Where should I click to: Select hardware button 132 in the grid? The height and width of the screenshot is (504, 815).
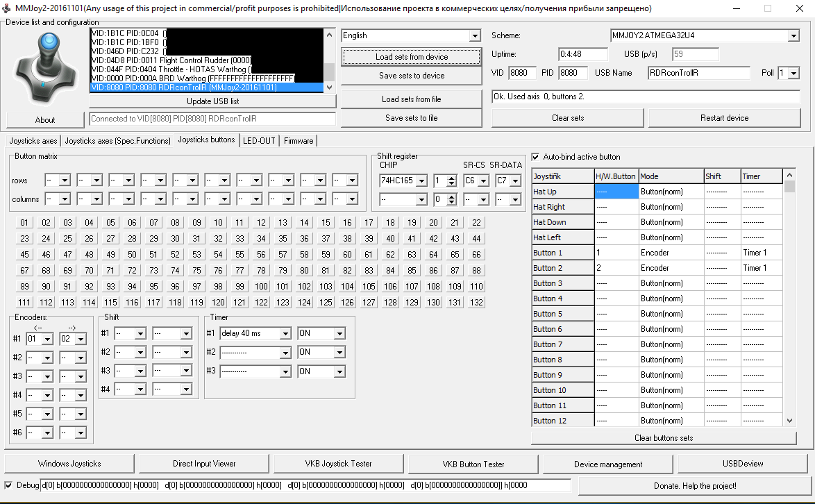pos(476,303)
